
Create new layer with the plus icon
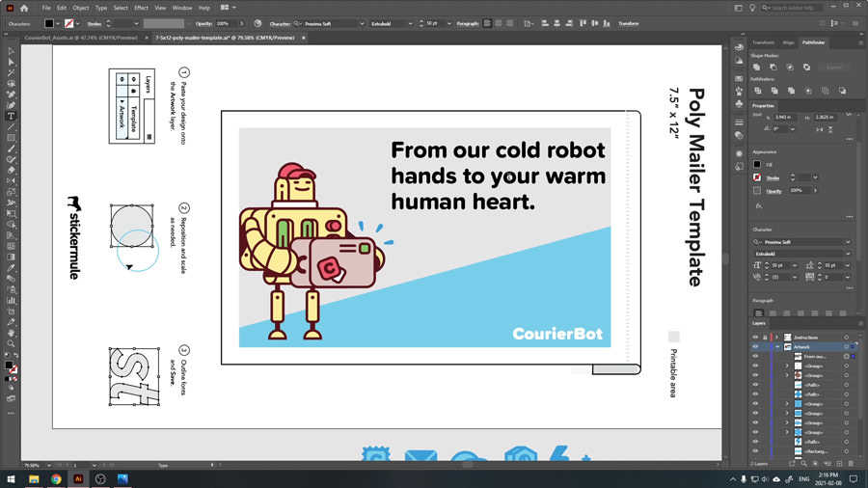[840, 464]
